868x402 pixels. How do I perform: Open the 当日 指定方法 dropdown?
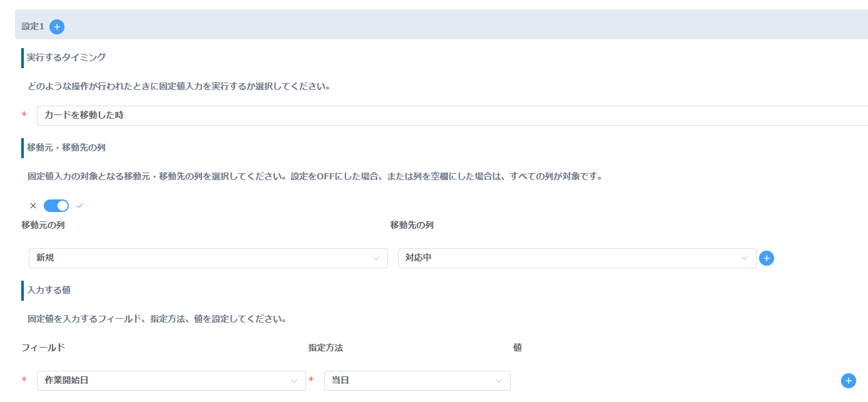[417, 381]
